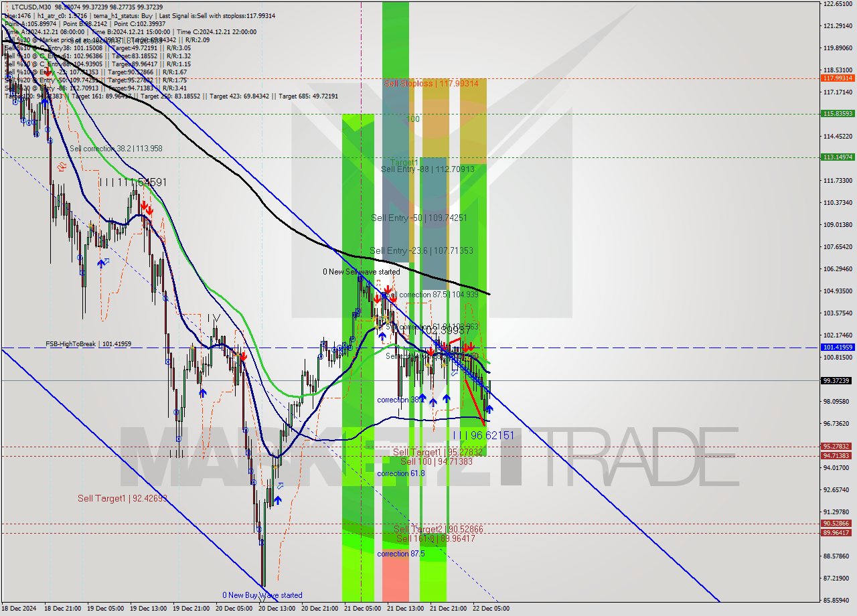Viewport: 857px width, 616px height.
Task: Click the 119.89260 price axis value
Action: (837, 48)
